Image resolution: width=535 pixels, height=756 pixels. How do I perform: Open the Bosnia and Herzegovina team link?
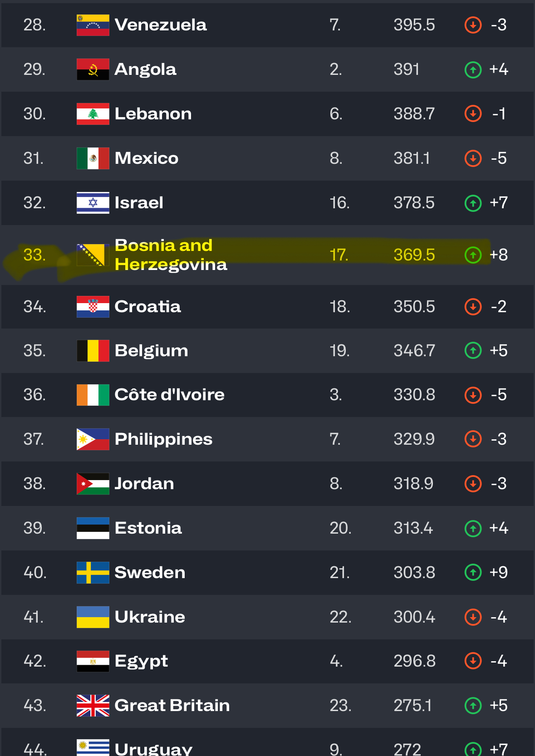(x=171, y=255)
